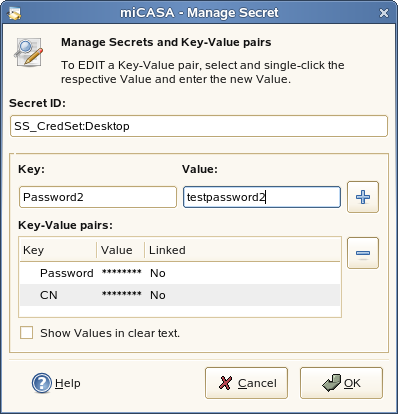Click the red X Cancel icon

[x=225, y=383]
